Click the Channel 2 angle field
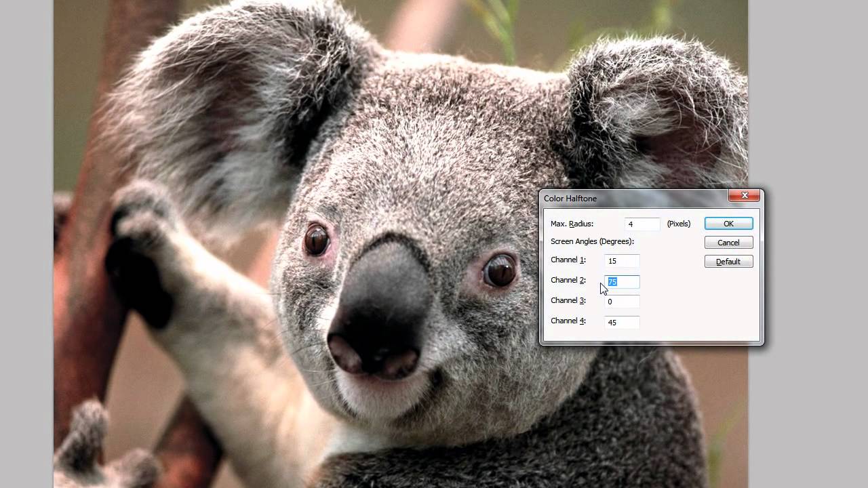 pos(622,281)
